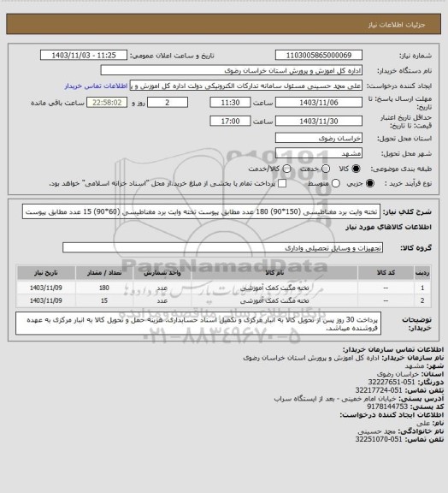Click the ردیف column header
Viewport: 448px width, 493px height.
422,273
